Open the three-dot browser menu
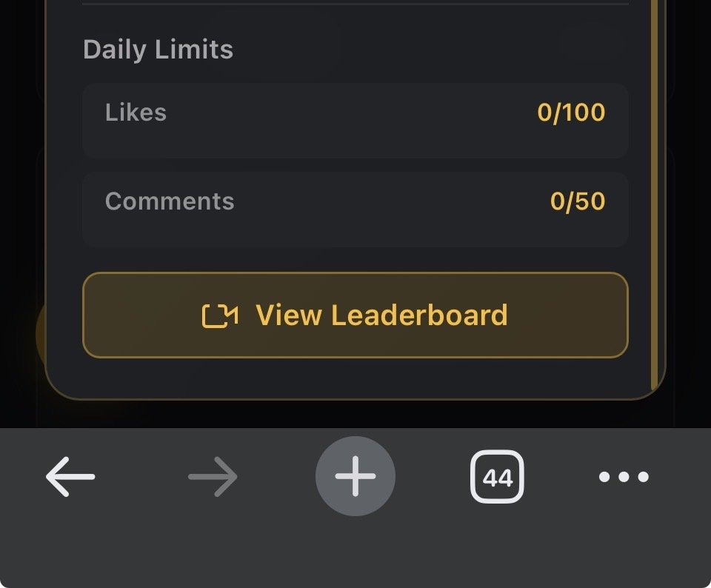This screenshot has height=588, width=711. tap(624, 476)
